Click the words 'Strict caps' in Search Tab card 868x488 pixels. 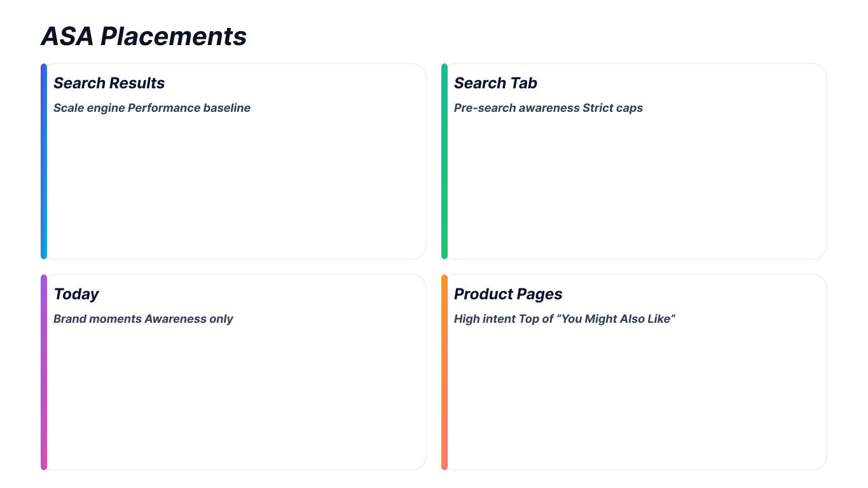point(613,108)
